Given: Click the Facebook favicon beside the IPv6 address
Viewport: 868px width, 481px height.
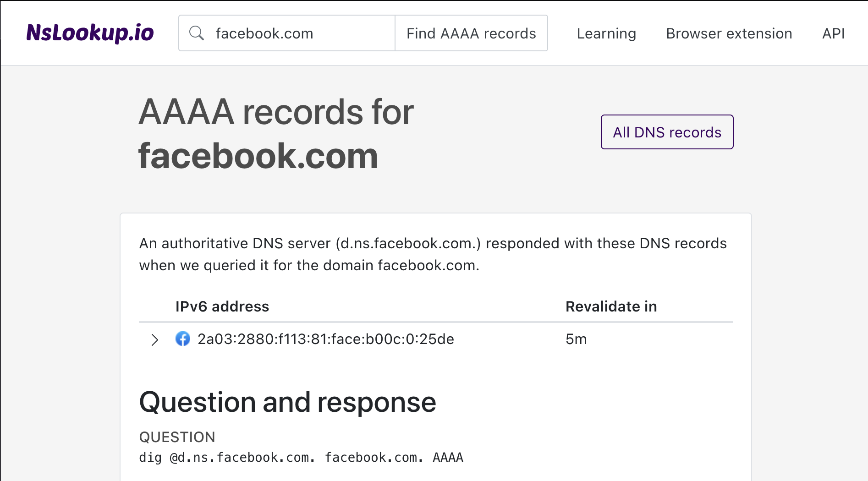Looking at the screenshot, I should (x=183, y=339).
